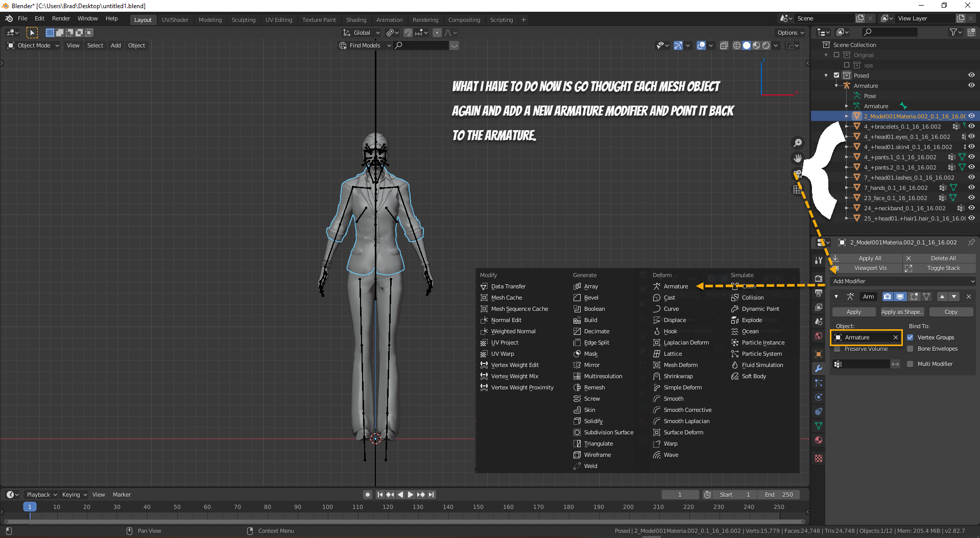
Task: Jump to the timeline start frame
Action: pyautogui.click(x=380, y=495)
